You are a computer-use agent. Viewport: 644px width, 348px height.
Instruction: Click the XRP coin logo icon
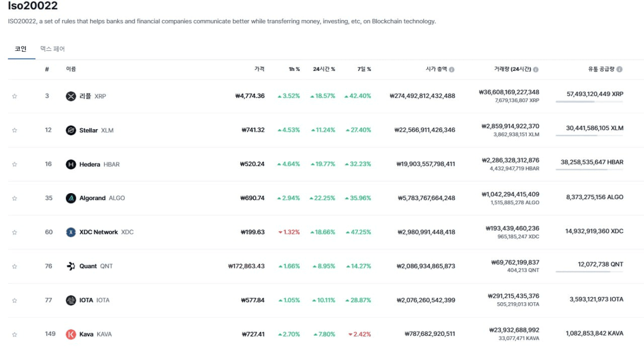[71, 96]
